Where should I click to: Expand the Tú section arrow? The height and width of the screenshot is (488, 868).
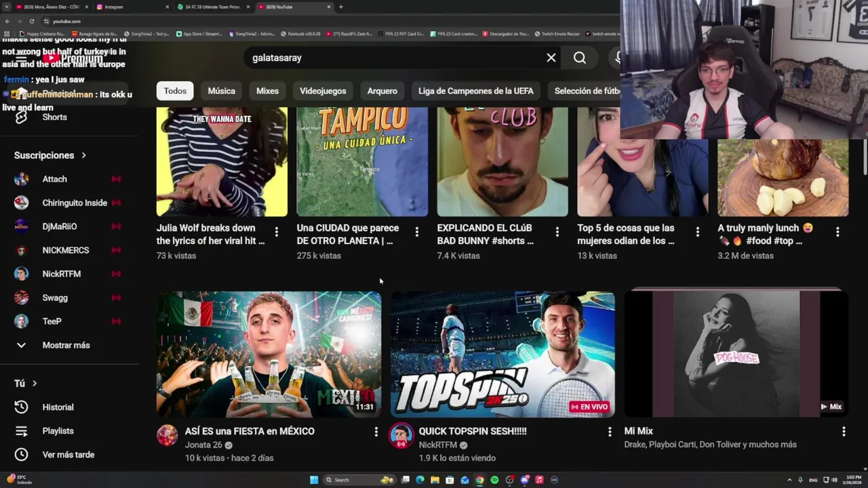click(x=35, y=384)
